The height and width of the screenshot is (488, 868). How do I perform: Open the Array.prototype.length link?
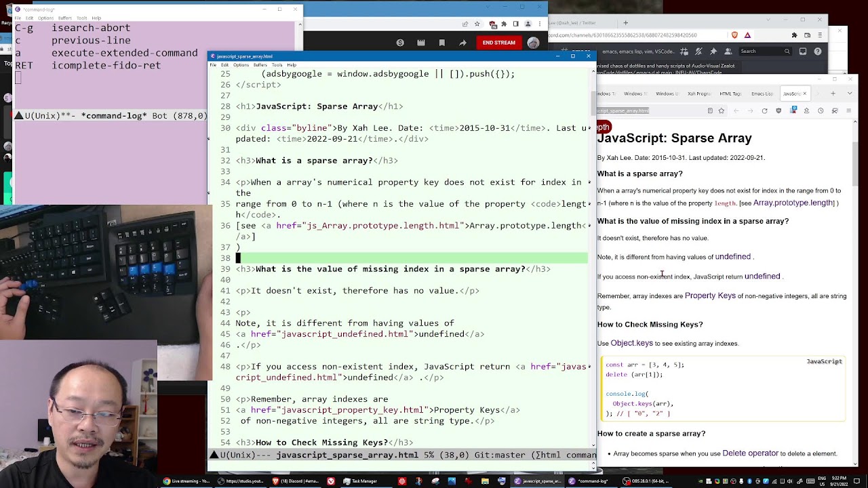pyautogui.click(x=793, y=203)
